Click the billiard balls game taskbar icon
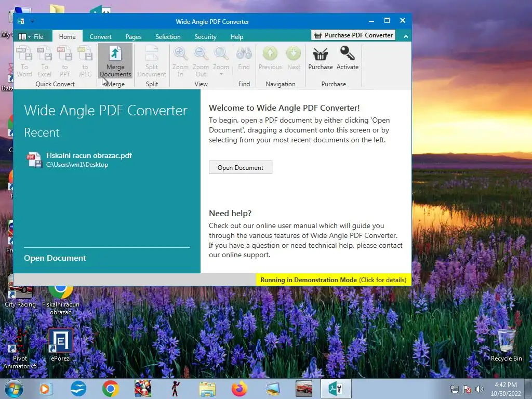 coord(143,389)
